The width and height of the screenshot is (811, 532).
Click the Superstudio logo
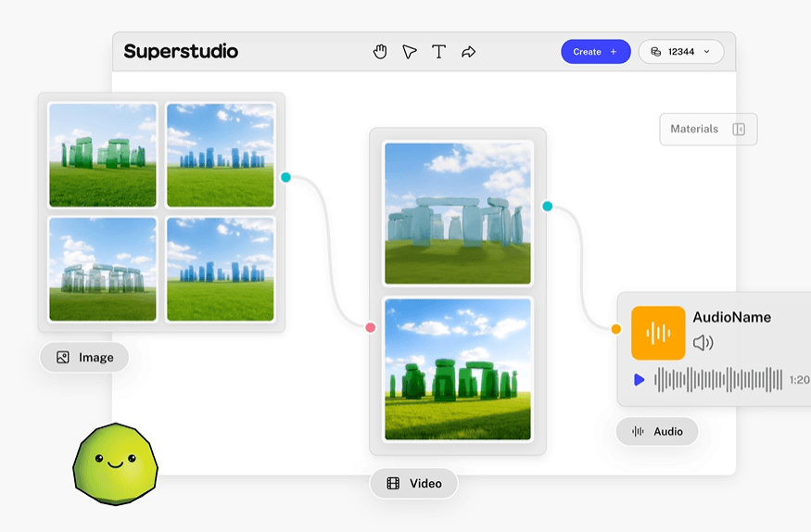coord(181,51)
